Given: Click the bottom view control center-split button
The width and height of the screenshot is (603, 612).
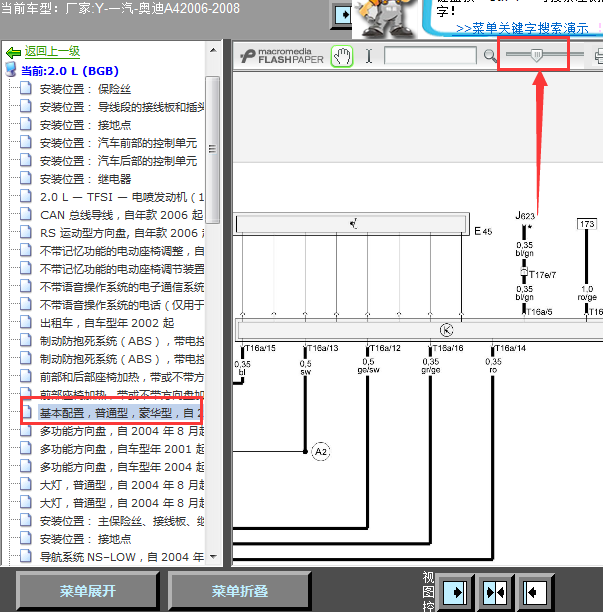Looking at the screenshot, I should (495, 592).
